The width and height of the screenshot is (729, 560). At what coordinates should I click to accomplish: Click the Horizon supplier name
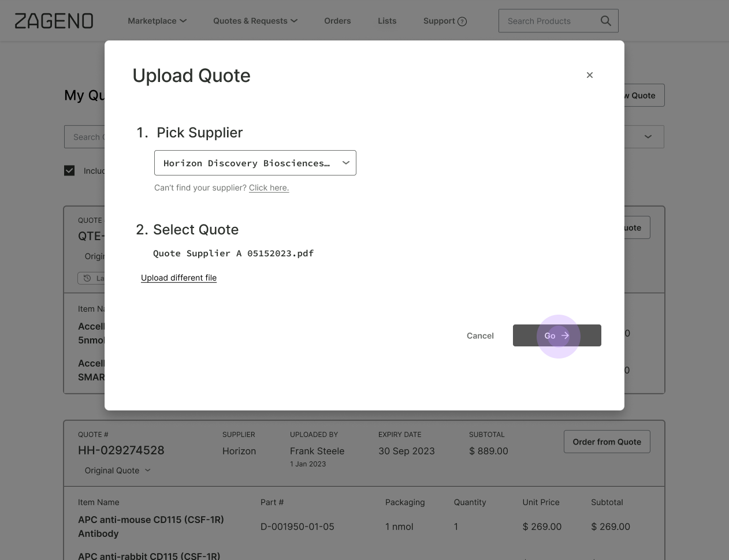click(x=239, y=451)
